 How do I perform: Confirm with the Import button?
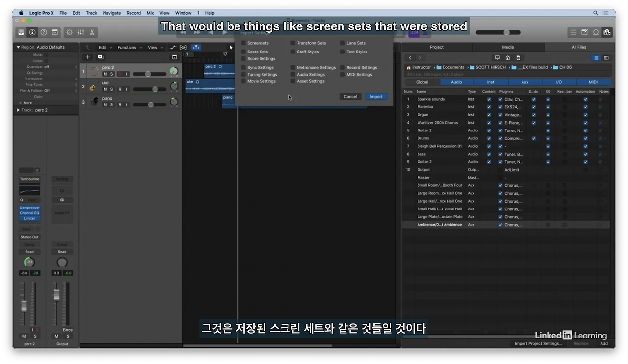point(376,97)
